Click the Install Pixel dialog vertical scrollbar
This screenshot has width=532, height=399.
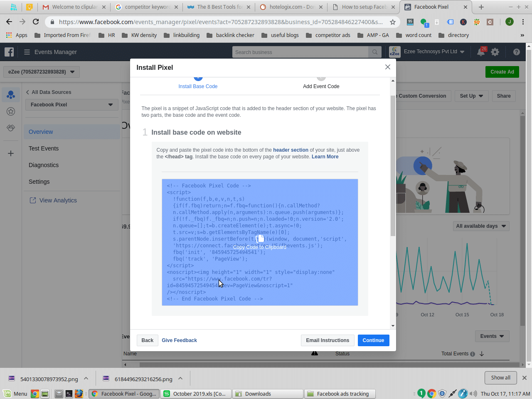393,166
